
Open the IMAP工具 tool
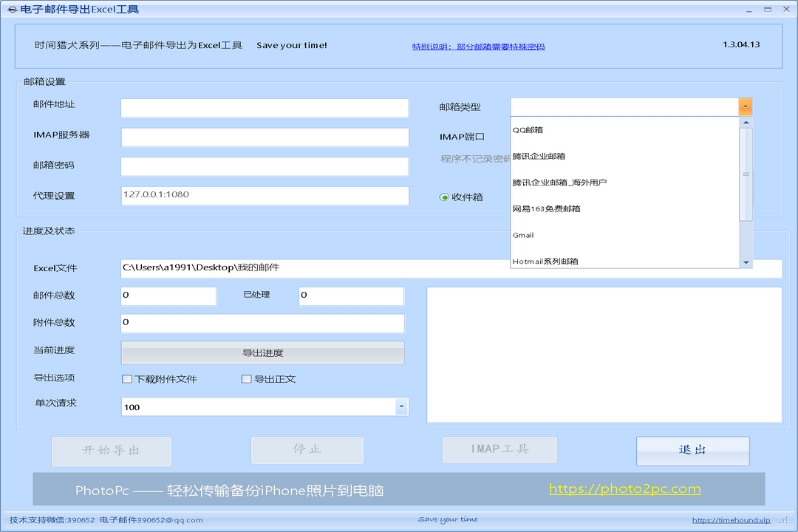click(x=499, y=450)
